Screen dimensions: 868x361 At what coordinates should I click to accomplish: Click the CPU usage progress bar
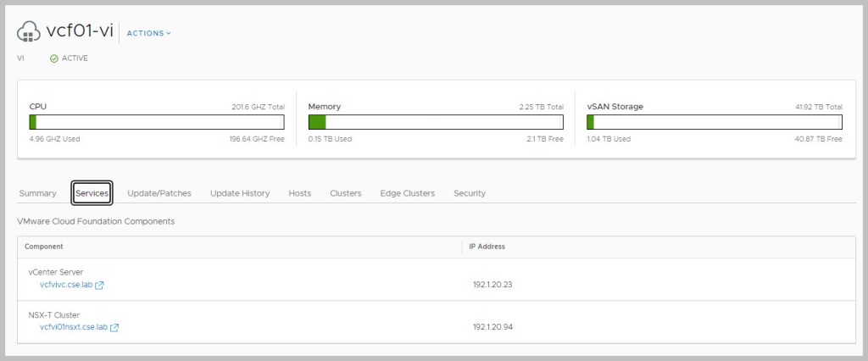click(x=157, y=122)
